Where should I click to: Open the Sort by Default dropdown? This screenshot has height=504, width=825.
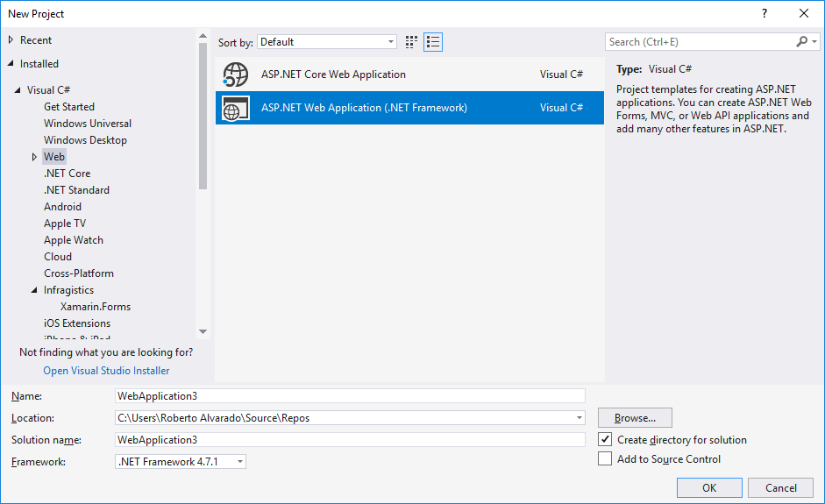(x=326, y=42)
